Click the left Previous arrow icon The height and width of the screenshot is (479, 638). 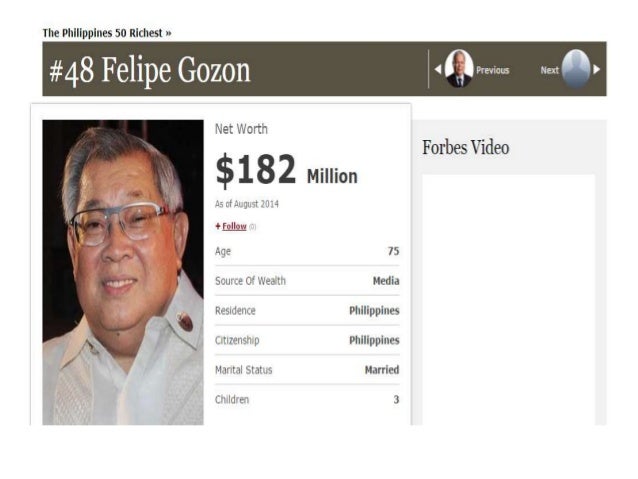tap(438, 70)
